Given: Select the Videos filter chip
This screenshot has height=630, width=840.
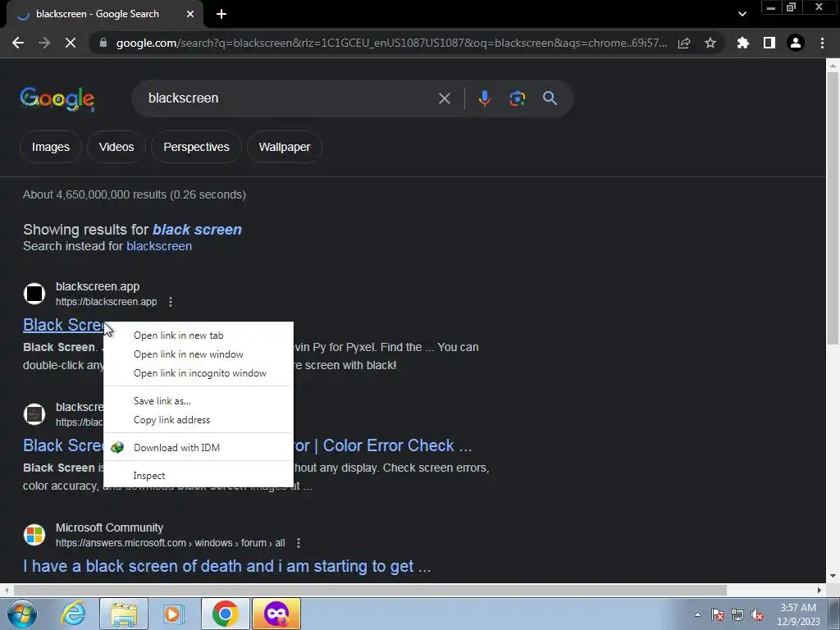Looking at the screenshot, I should (x=116, y=147).
